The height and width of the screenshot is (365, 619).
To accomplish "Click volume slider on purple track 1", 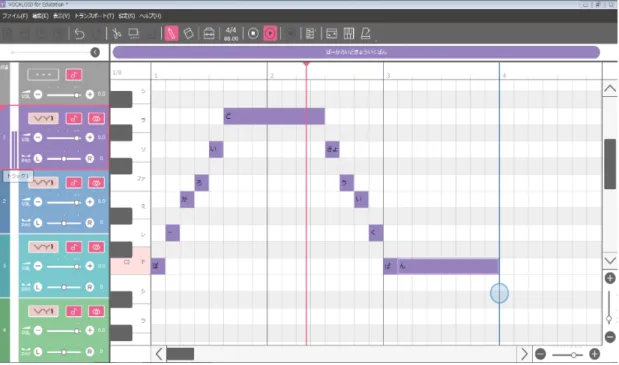I will point(64,138).
